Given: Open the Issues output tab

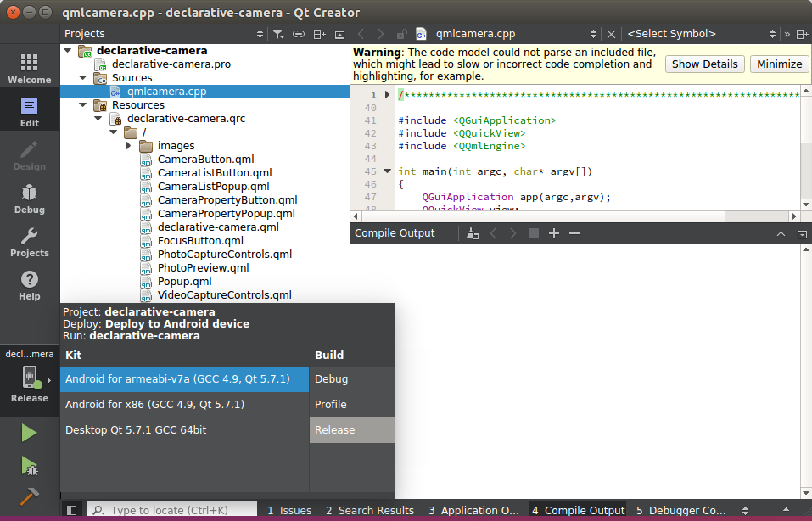Looking at the screenshot, I should 289,511.
